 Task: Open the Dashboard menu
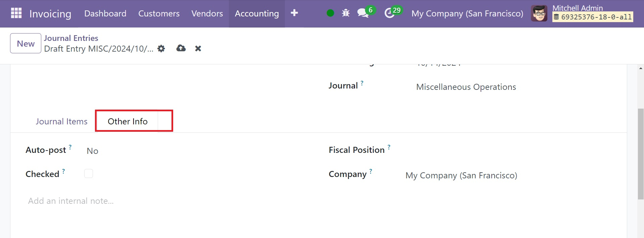click(x=105, y=13)
